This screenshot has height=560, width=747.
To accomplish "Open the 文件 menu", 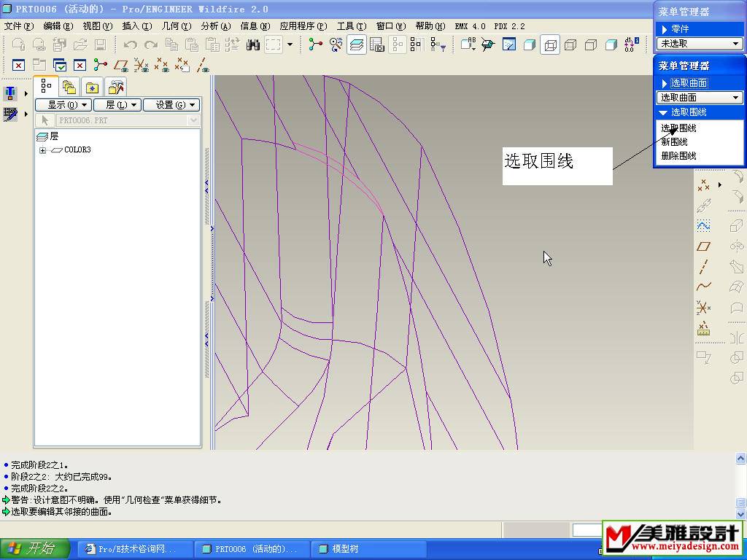I will [18, 26].
